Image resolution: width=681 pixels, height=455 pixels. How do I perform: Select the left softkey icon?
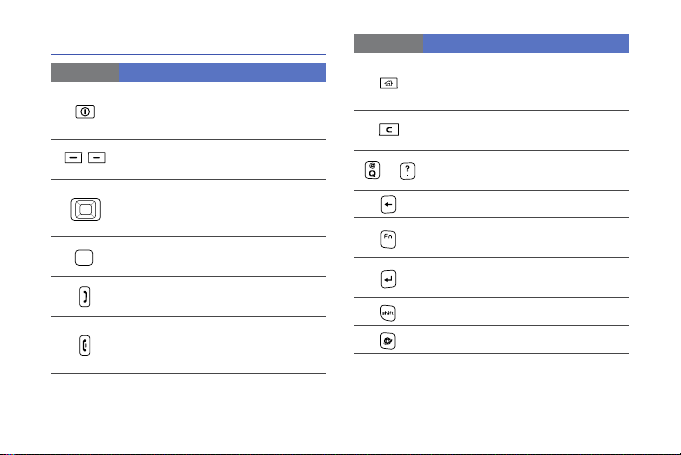click(73, 158)
